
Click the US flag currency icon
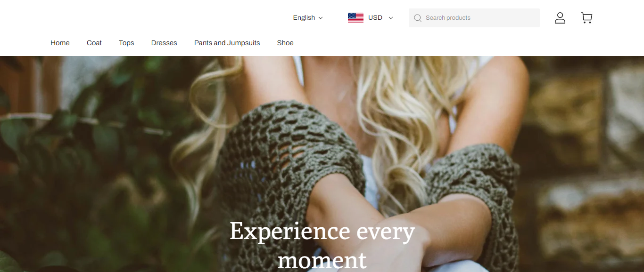point(355,17)
